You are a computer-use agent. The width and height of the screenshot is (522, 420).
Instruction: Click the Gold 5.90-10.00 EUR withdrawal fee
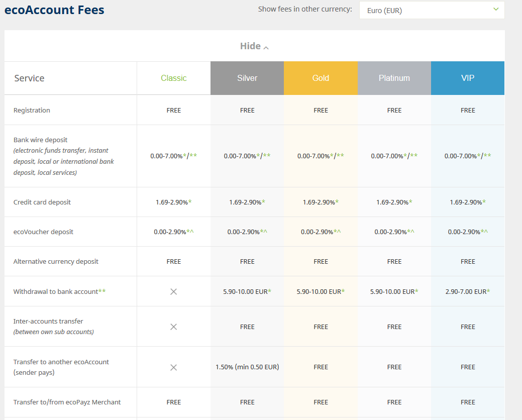click(321, 292)
